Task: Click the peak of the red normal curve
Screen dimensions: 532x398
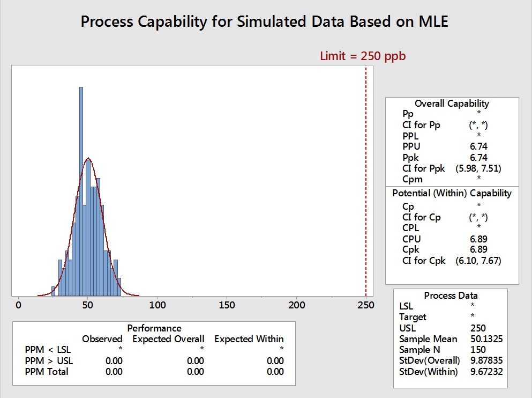Action: (88, 158)
